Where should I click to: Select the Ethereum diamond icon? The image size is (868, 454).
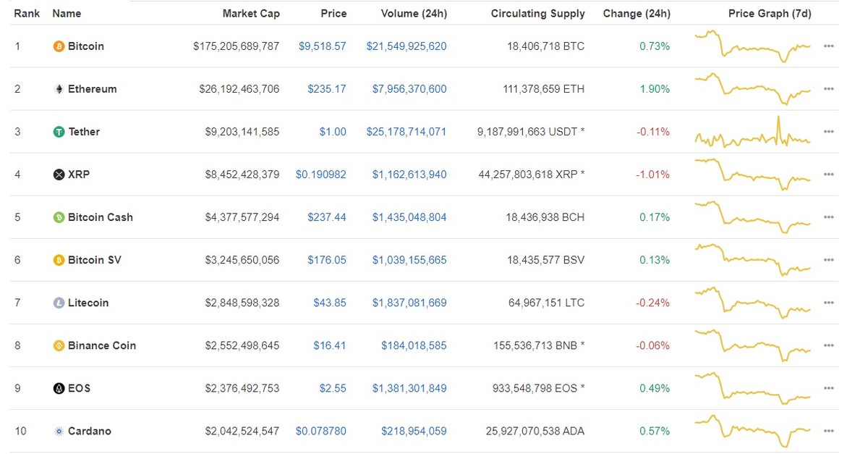[59, 88]
